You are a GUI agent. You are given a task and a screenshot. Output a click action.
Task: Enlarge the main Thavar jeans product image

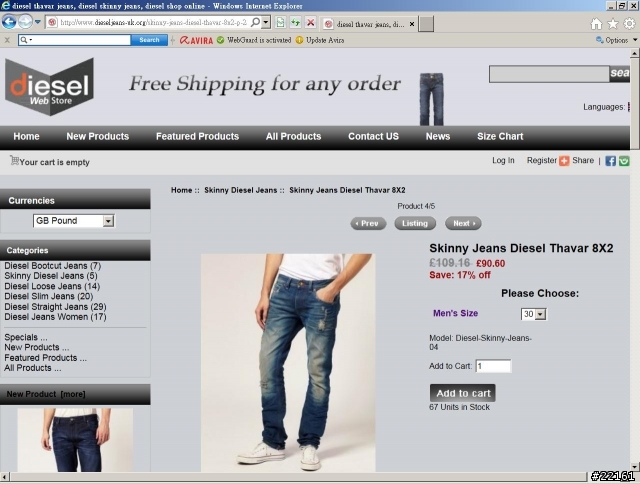pos(288,362)
